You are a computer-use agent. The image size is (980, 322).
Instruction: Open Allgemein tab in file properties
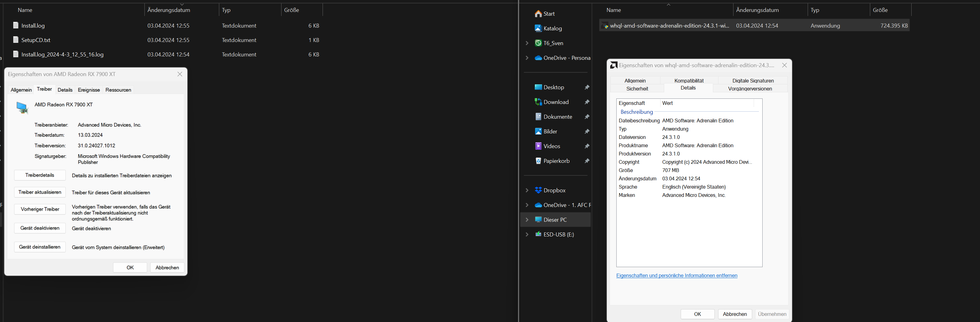click(x=635, y=81)
